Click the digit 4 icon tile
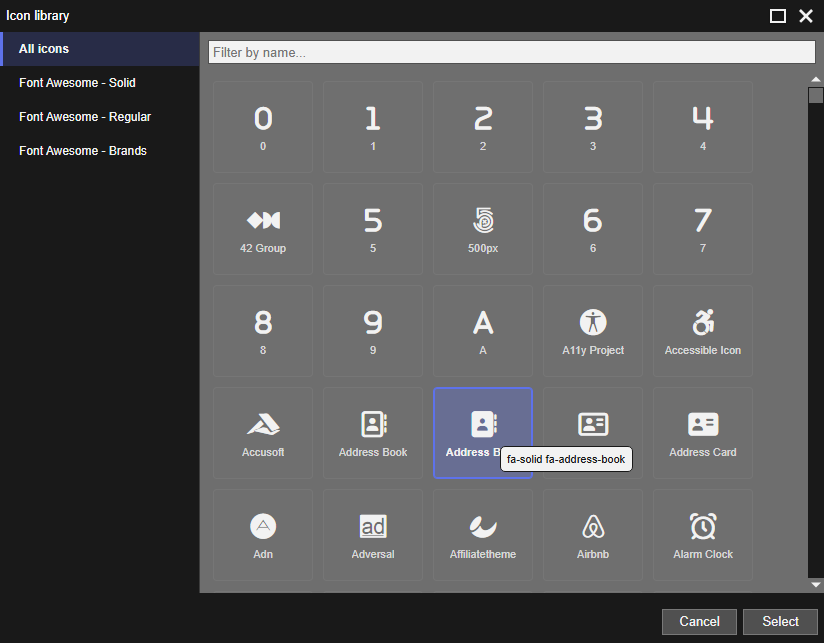 (703, 127)
